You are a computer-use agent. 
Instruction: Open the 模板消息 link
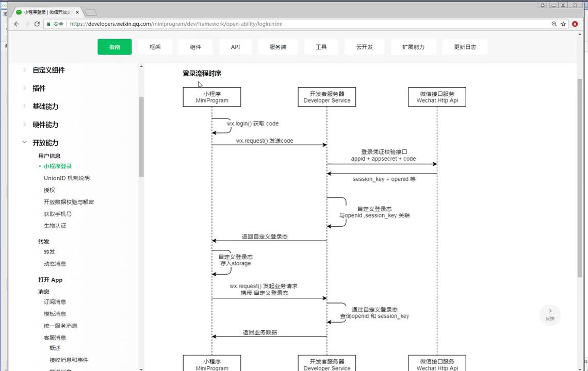55,314
